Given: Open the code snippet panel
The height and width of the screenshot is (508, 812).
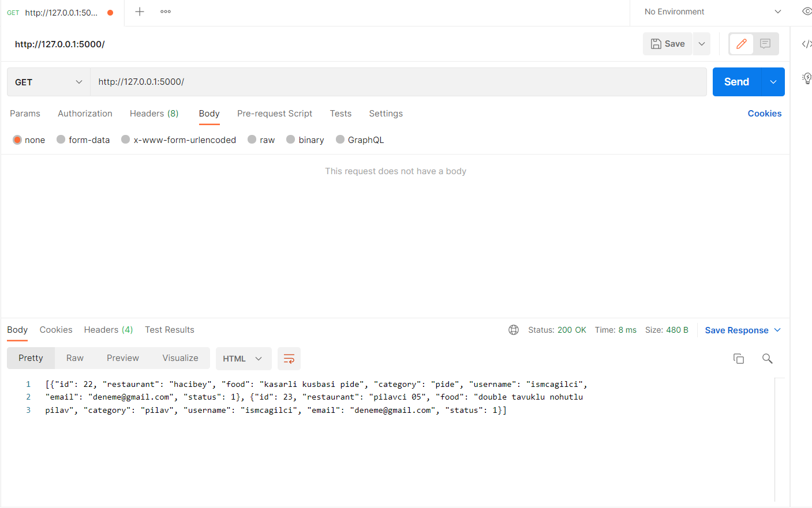Looking at the screenshot, I should coord(807,43).
